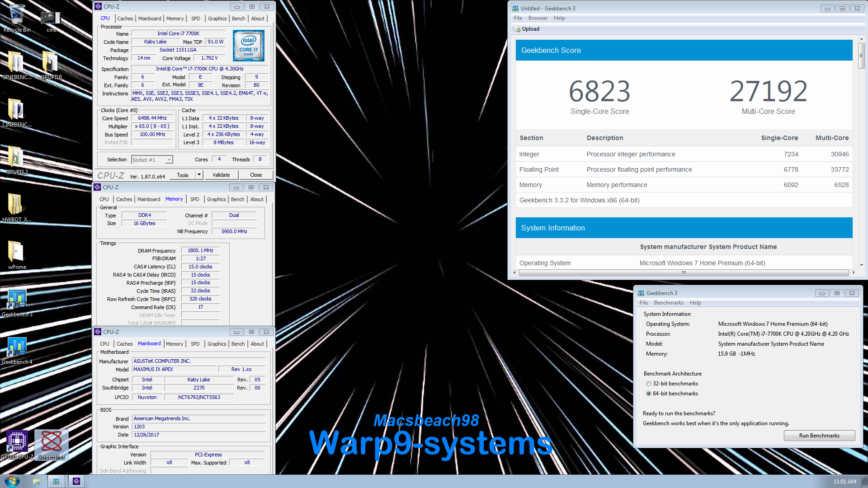Open Bench tab in Mainboard CPU-Z window
868x488 pixels.
pyautogui.click(x=238, y=344)
